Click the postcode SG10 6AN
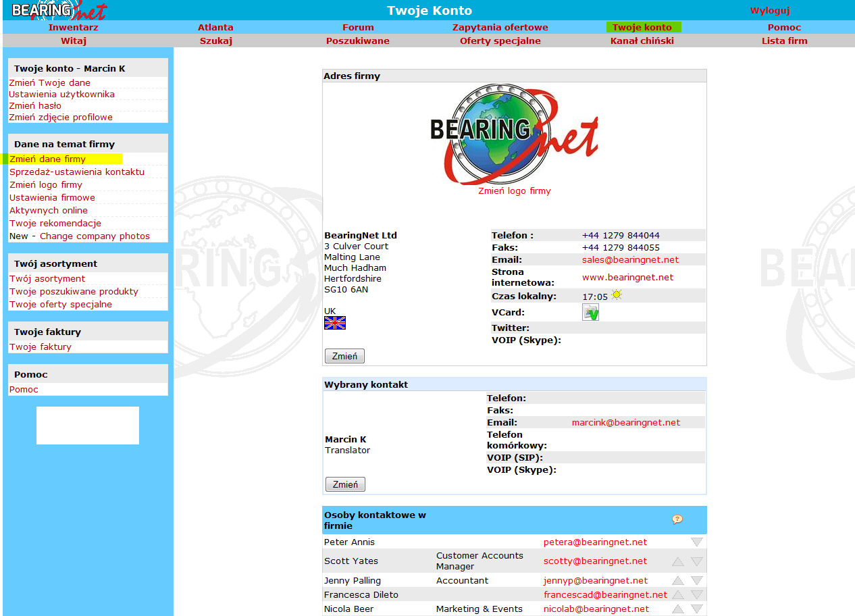The width and height of the screenshot is (855, 616). [x=346, y=290]
